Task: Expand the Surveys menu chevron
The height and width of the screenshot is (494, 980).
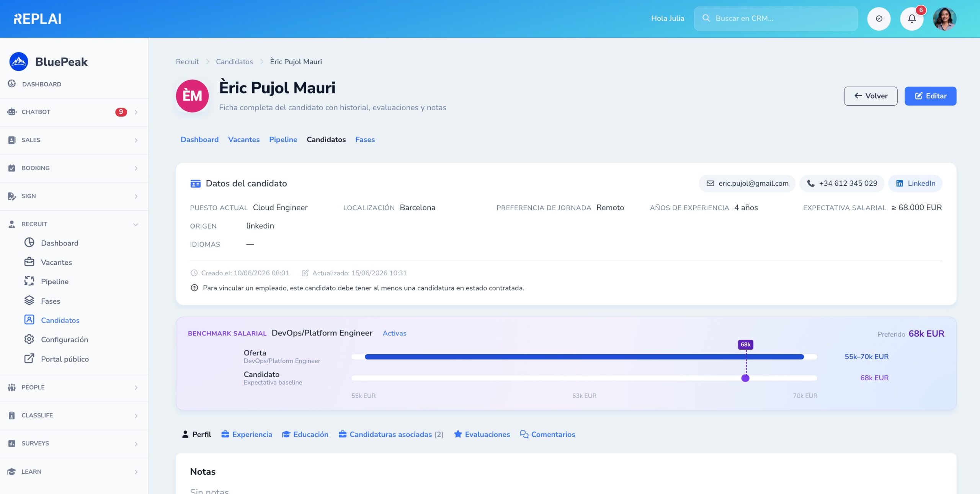Action: (x=136, y=444)
